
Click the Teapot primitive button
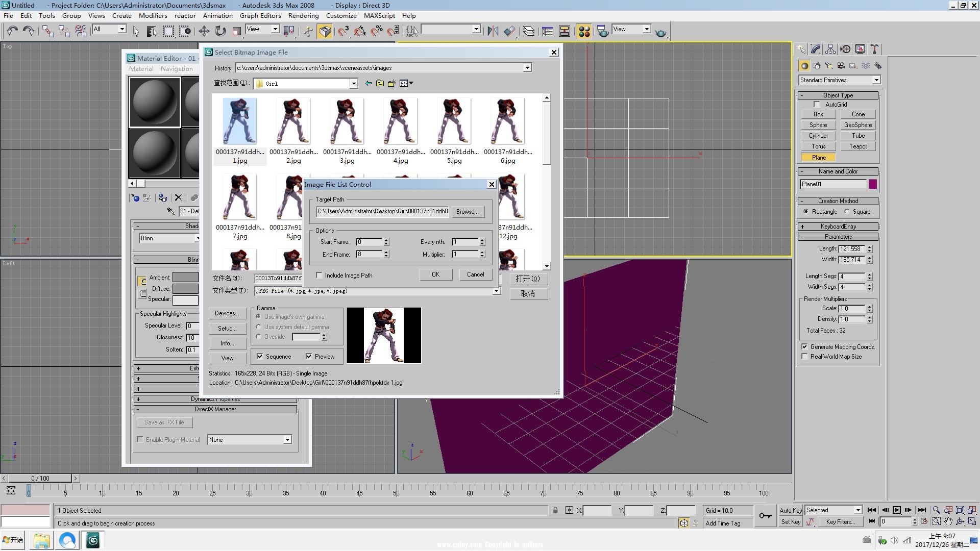tap(858, 146)
